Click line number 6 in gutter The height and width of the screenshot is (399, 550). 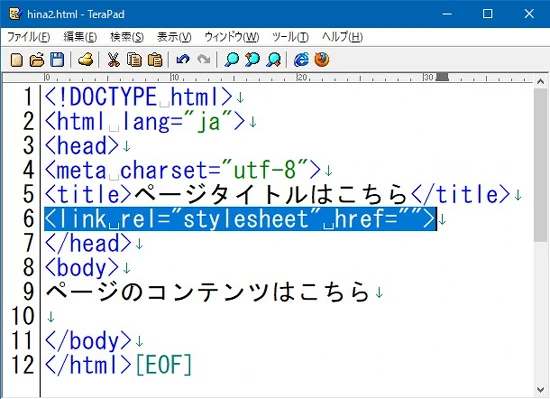pyautogui.click(x=29, y=219)
